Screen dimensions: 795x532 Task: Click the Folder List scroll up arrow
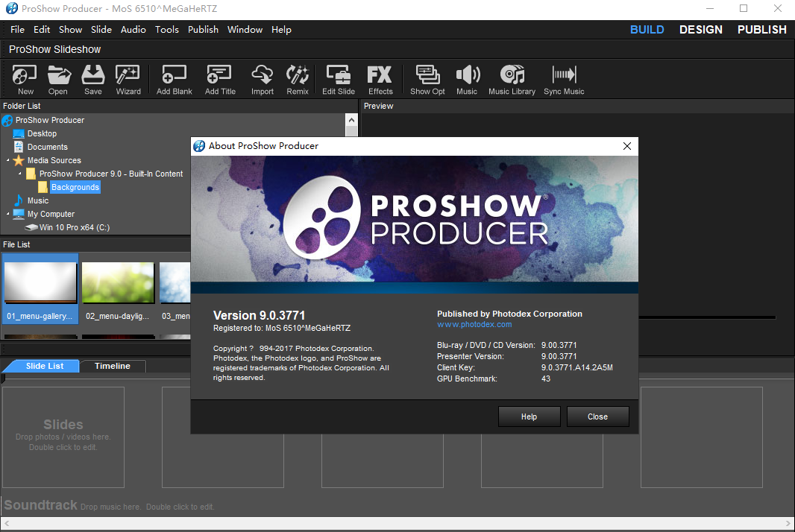351,120
